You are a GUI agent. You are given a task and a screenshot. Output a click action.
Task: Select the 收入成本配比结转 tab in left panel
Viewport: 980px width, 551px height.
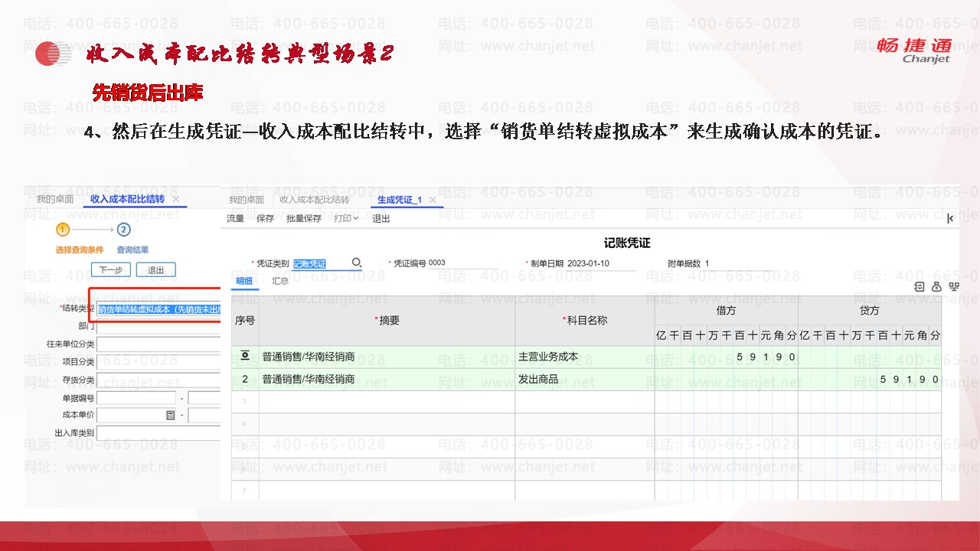(x=127, y=199)
